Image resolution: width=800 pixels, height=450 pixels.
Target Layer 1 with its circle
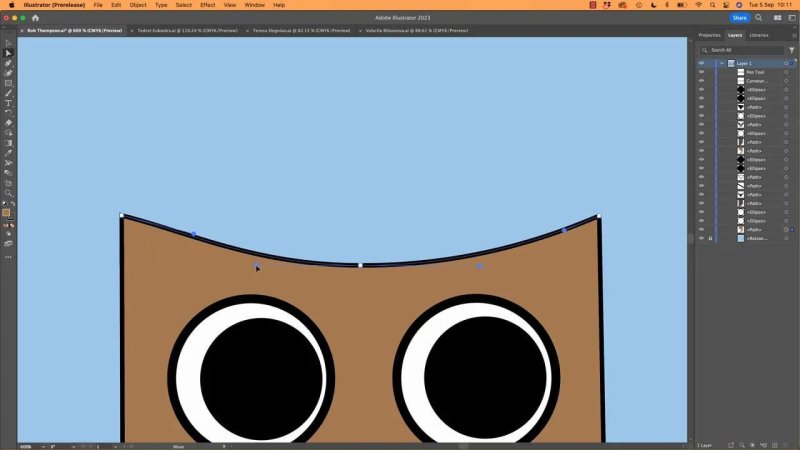click(786, 63)
